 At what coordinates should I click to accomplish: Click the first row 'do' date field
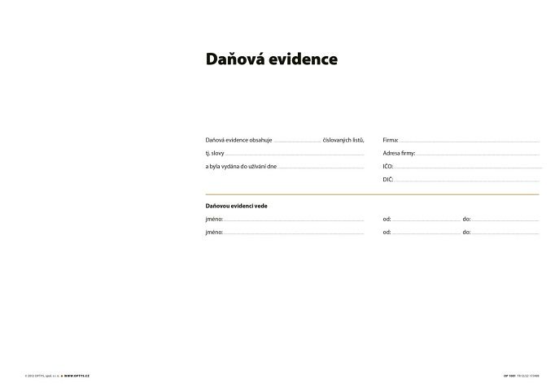tap(505, 220)
